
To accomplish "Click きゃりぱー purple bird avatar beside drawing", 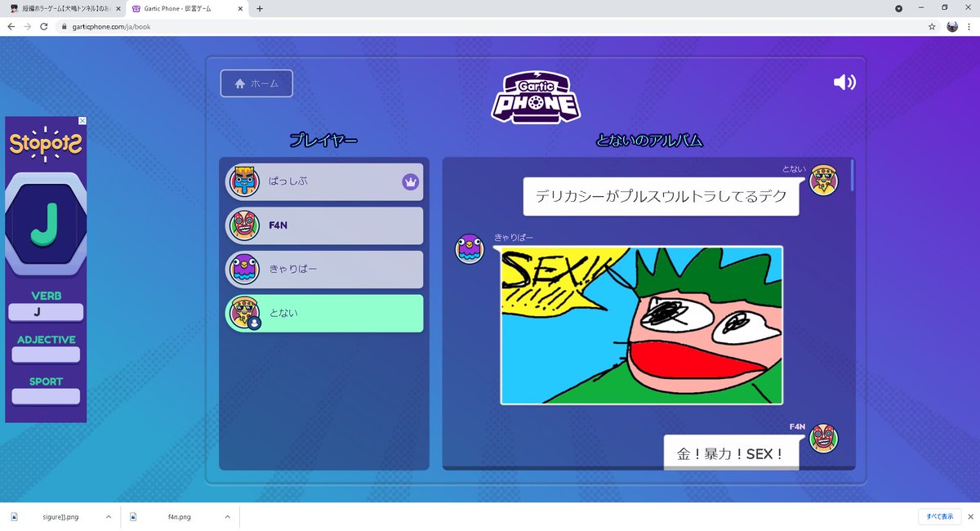I will [470, 248].
